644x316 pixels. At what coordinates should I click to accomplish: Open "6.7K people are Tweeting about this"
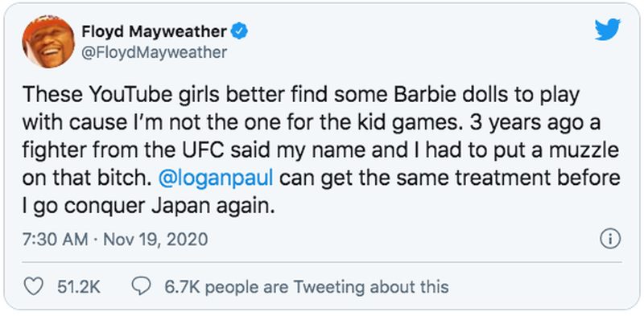(306, 286)
